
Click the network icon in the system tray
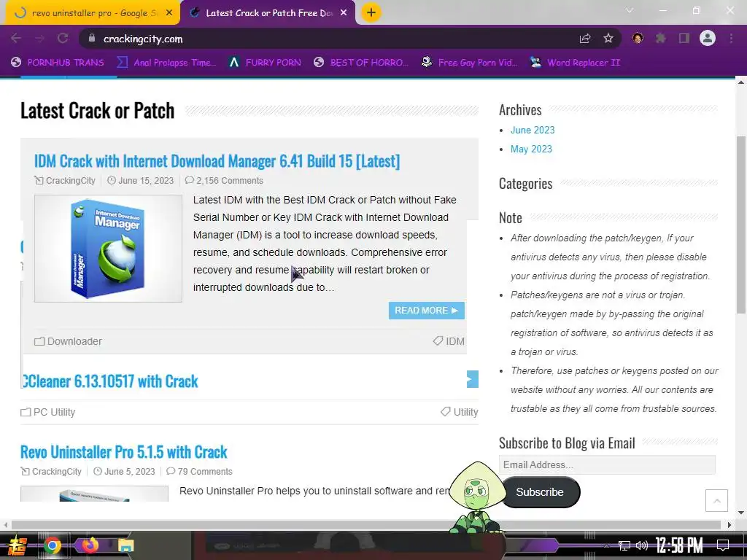coord(624,545)
